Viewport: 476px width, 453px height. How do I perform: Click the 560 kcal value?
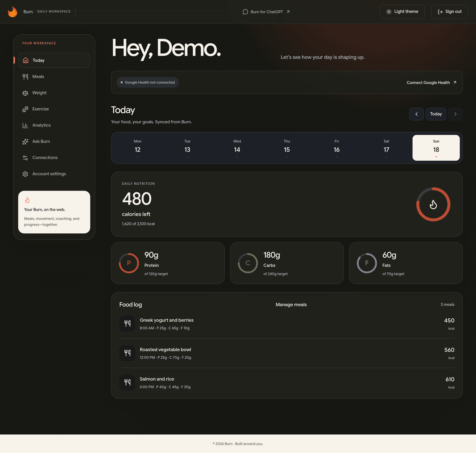click(449, 350)
